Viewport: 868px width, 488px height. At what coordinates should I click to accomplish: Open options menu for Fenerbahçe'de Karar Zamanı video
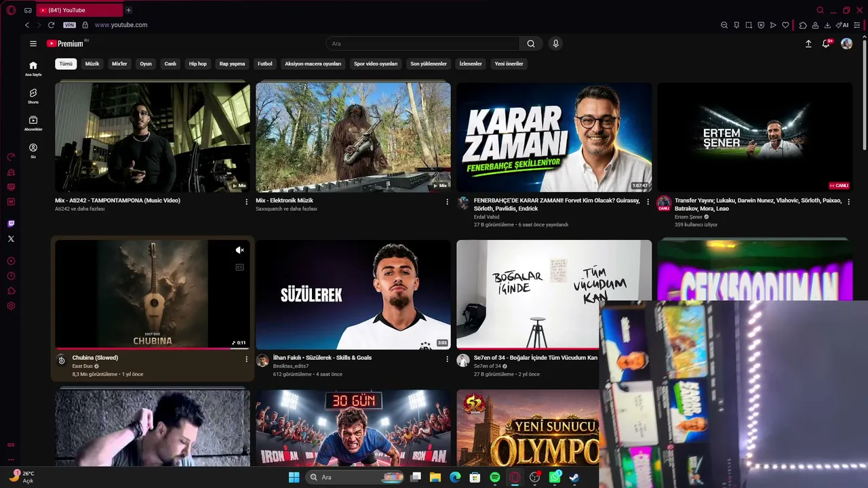coord(648,202)
